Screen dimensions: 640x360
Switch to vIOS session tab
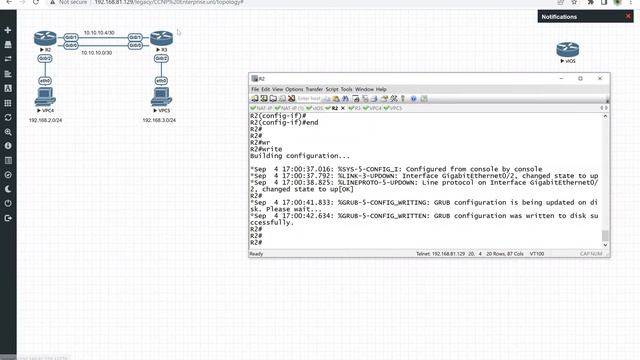[315, 108]
